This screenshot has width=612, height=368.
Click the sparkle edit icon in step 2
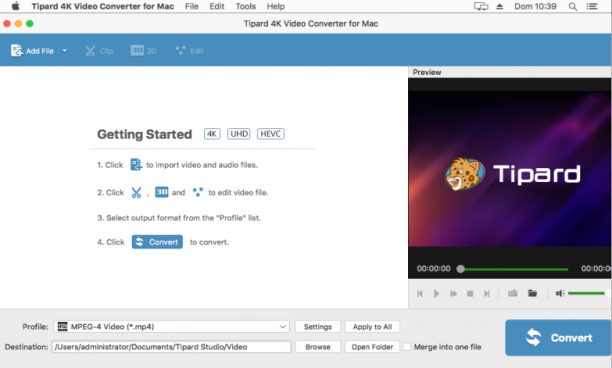[198, 192]
